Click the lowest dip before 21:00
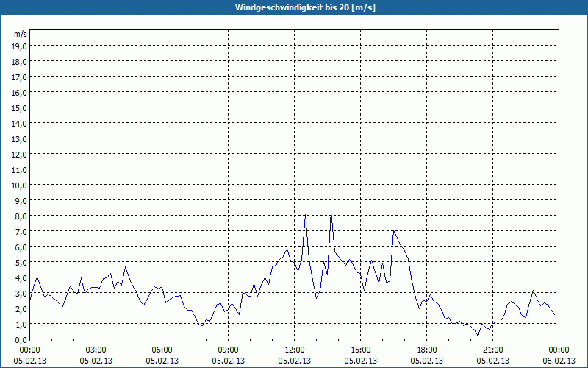Image resolution: width=588 pixels, height=368 pixels. tap(478, 336)
